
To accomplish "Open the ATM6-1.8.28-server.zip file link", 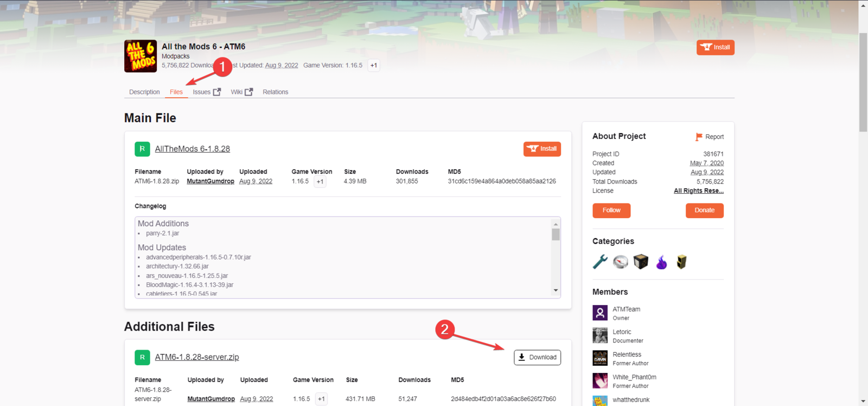I will coord(197,357).
